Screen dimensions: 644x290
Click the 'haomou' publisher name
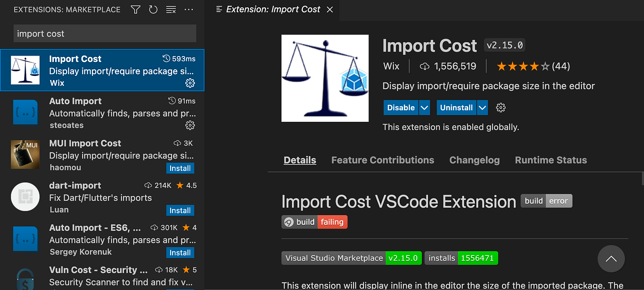click(x=66, y=168)
